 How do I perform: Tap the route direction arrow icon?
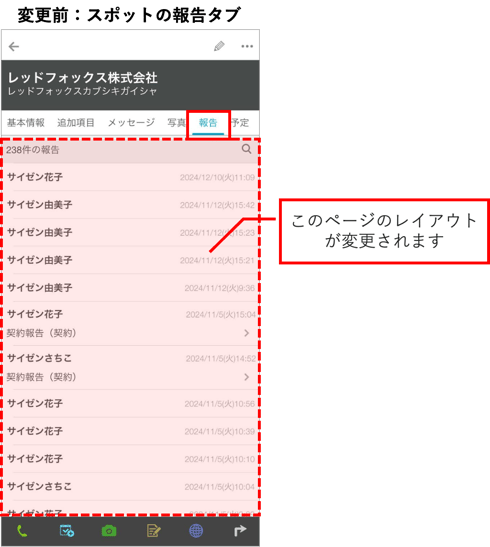point(240,531)
